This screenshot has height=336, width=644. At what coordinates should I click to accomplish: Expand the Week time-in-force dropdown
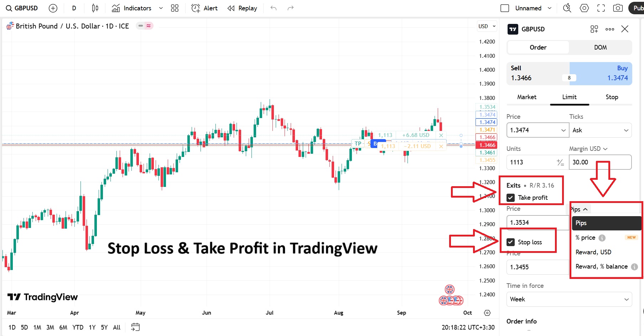pyautogui.click(x=568, y=299)
